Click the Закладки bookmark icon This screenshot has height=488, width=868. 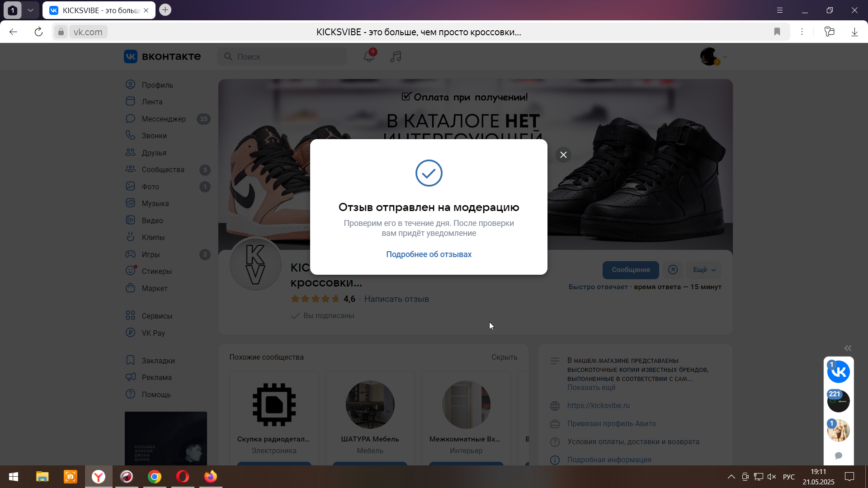pyautogui.click(x=131, y=360)
